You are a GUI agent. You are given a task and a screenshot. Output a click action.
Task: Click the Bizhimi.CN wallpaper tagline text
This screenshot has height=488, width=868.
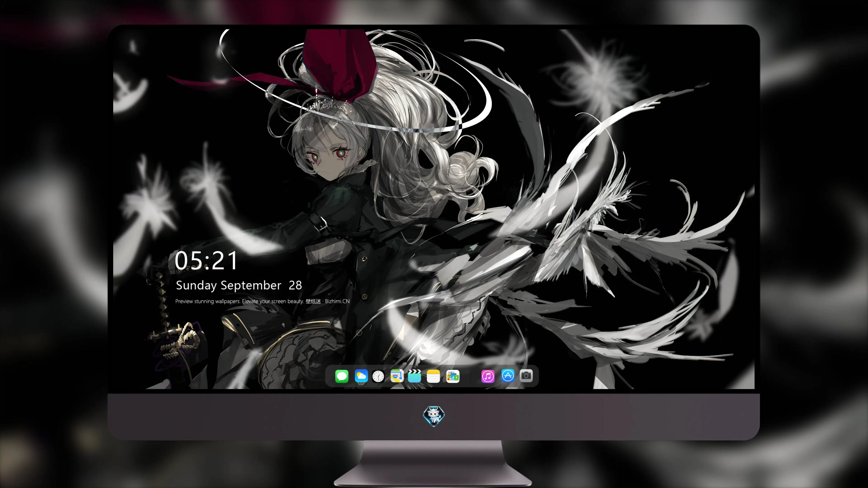click(x=262, y=301)
